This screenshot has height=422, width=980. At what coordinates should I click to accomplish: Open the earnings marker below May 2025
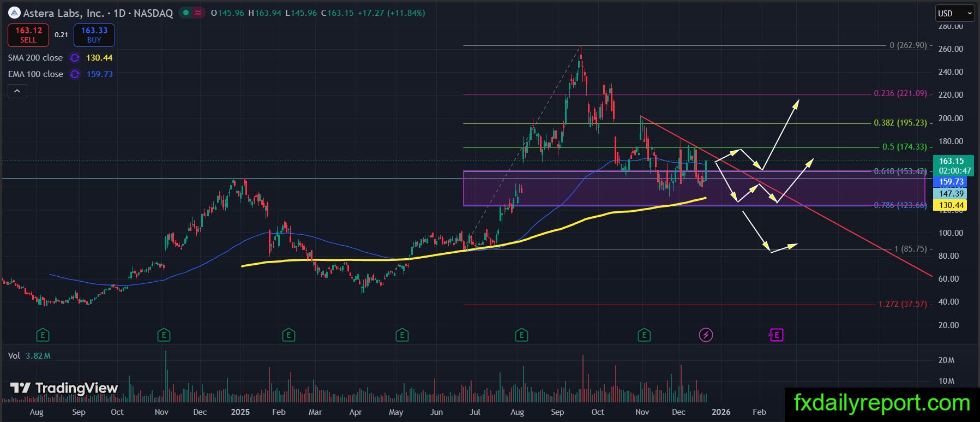402,335
